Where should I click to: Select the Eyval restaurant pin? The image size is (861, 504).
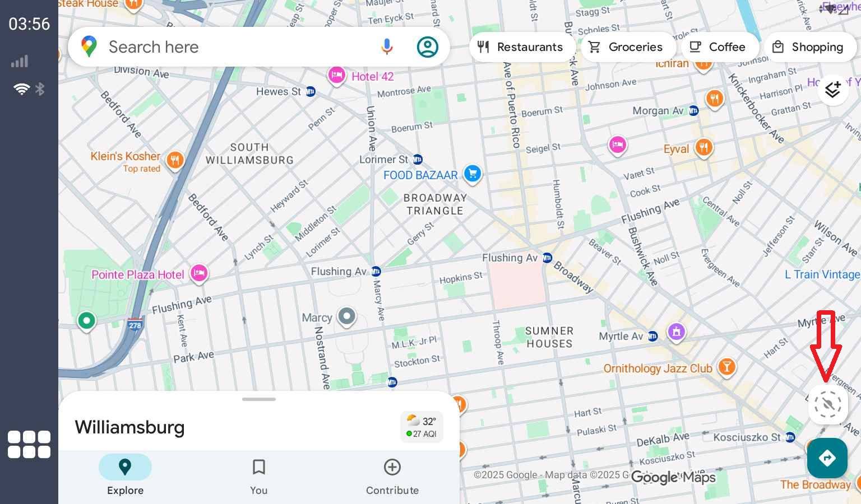[x=703, y=148]
